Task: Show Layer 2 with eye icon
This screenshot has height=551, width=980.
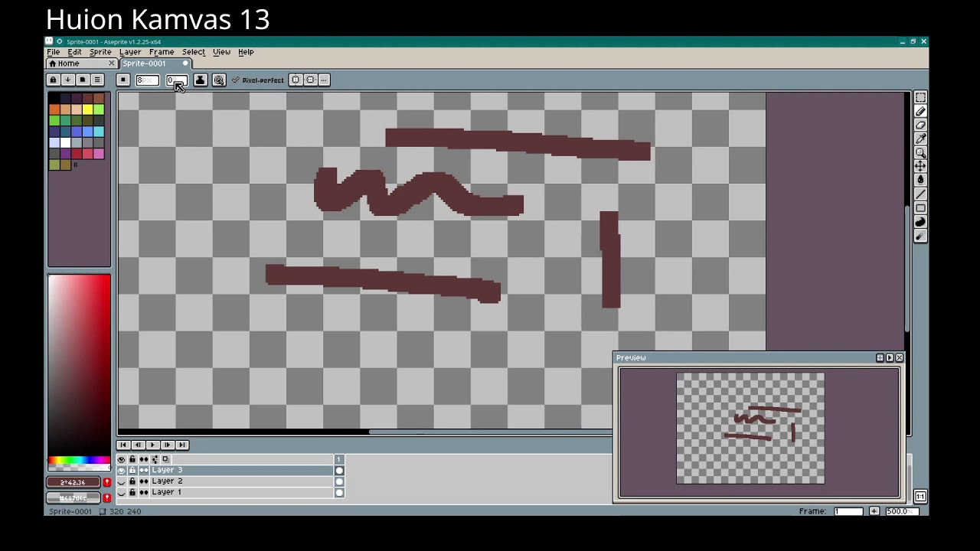Action: pyautogui.click(x=121, y=481)
